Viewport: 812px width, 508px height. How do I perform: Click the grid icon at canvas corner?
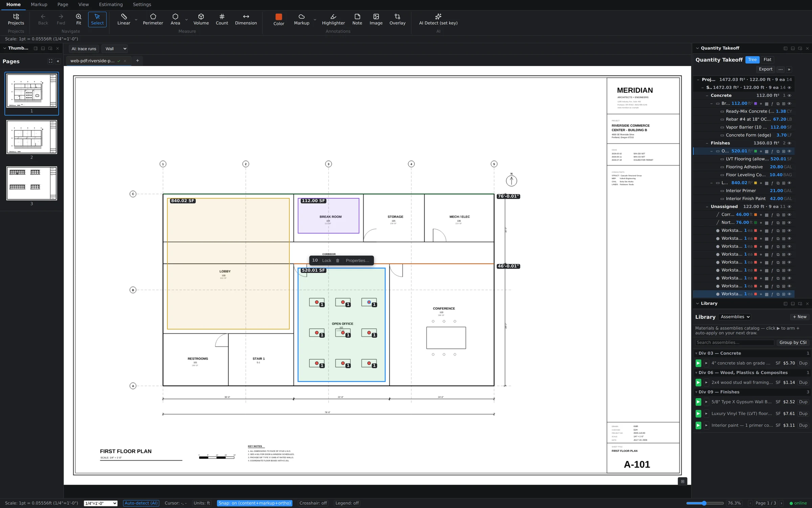(x=682, y=481)
